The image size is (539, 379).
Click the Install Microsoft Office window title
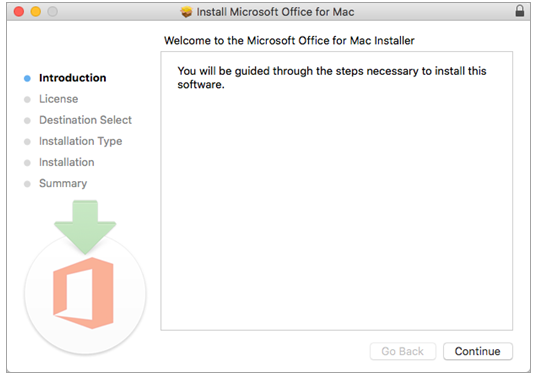[275, 12]
